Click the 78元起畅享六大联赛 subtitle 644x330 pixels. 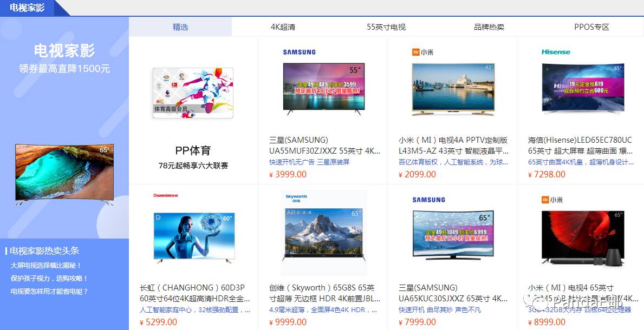coord(193,166)
